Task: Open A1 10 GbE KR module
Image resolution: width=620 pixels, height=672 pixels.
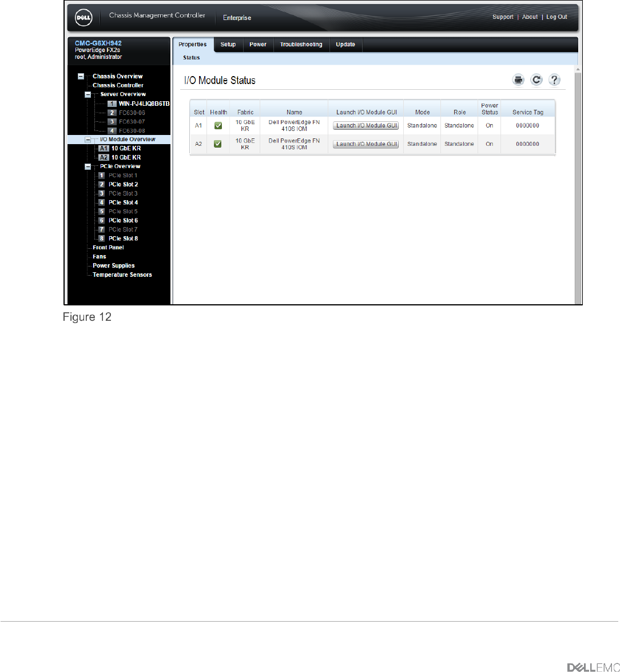Action: tap(126, 148)
